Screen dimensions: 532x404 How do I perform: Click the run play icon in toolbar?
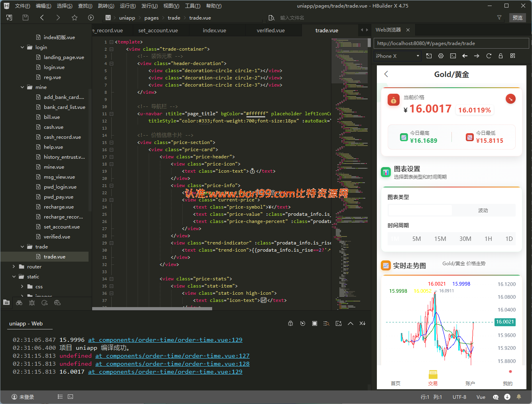coord(91,18)
